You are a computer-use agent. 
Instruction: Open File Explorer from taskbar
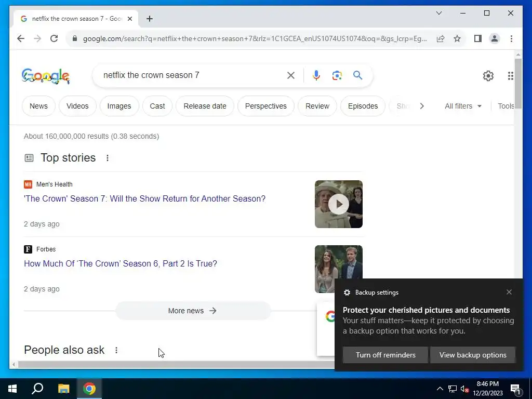pyautogui.click(x=63, y=389)
